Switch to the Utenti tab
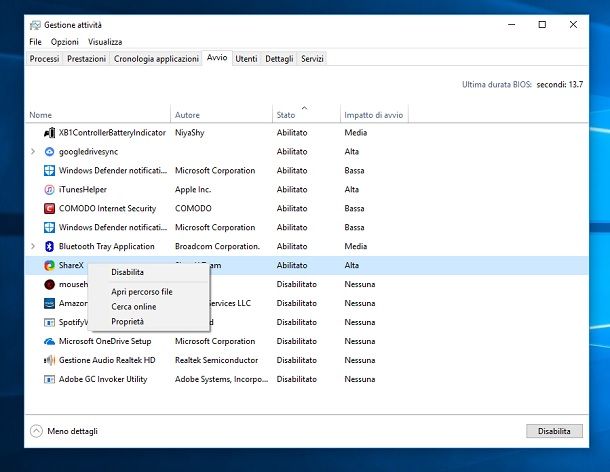Image resolution: width=610 pixels, height=472 pixels. (x=246, y=59)
